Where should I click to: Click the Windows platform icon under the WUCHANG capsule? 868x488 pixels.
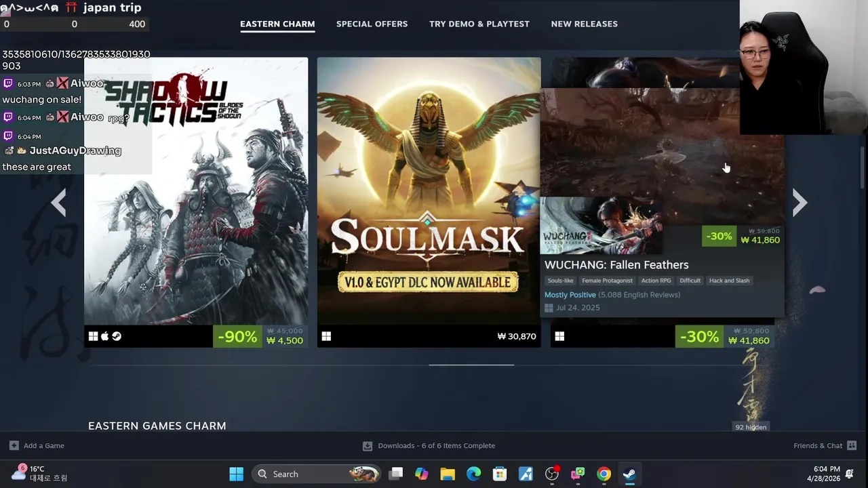coord(559,336)
